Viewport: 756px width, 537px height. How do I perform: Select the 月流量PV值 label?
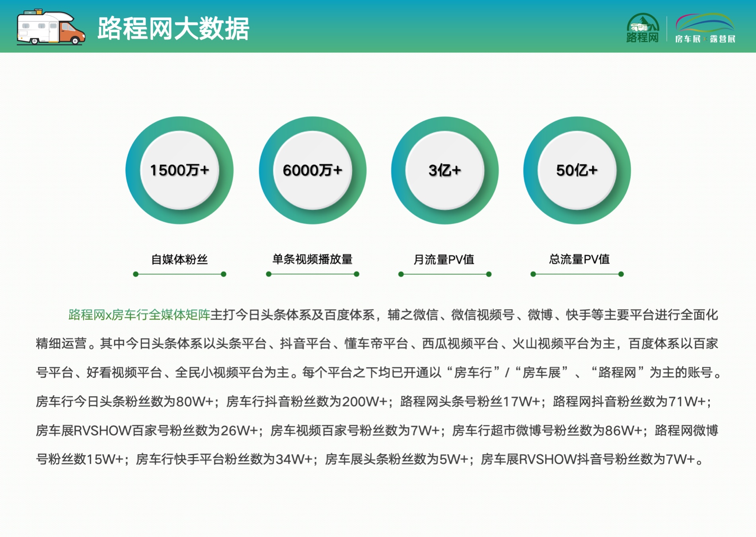click(444, 260)
